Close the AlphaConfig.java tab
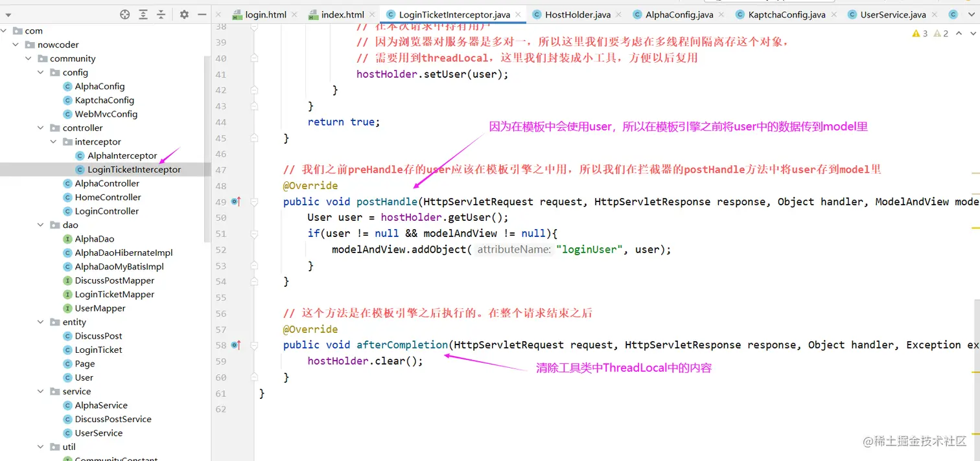This screenshot has width=980, height=461. coord(722,14)
